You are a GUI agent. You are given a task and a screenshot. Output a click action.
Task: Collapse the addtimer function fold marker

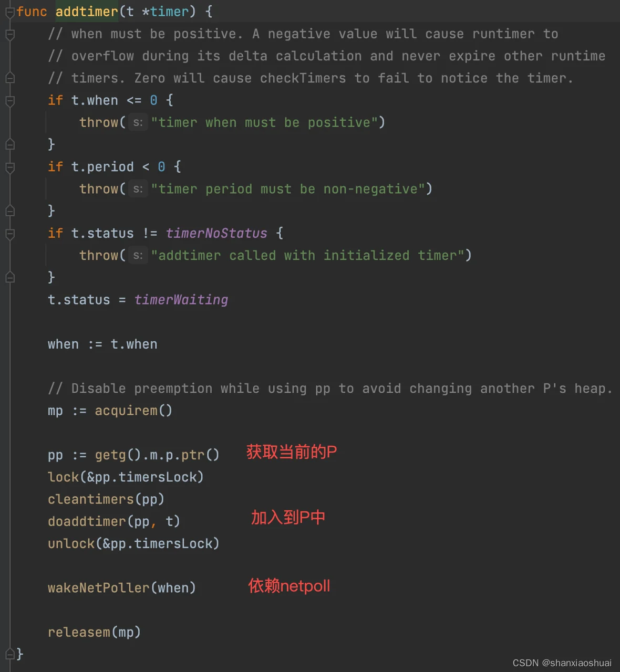tap(9, 12)
